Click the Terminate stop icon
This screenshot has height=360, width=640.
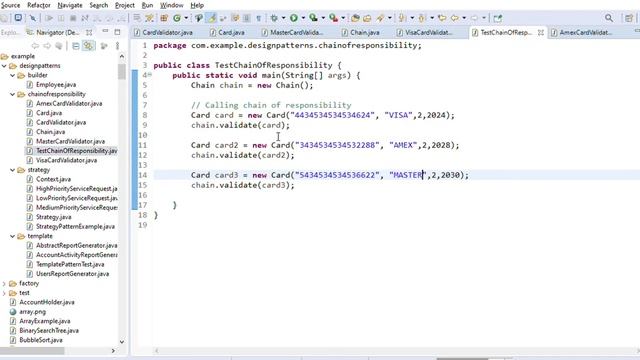click(73, 18)
